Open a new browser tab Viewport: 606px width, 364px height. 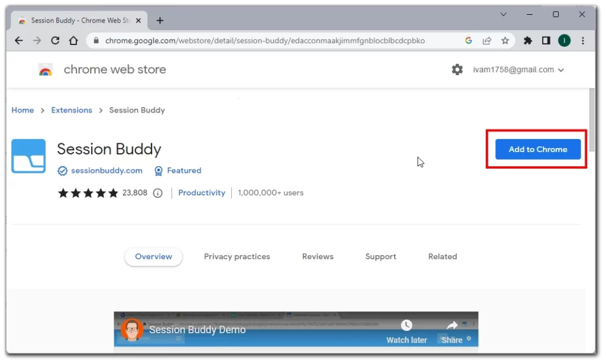coord(160,21)
